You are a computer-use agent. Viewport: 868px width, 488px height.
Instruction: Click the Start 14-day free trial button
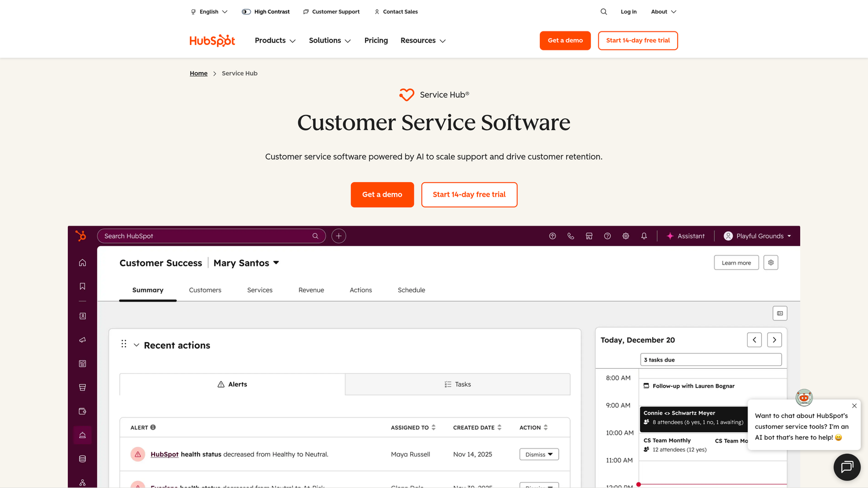click(x=637, y=40)
